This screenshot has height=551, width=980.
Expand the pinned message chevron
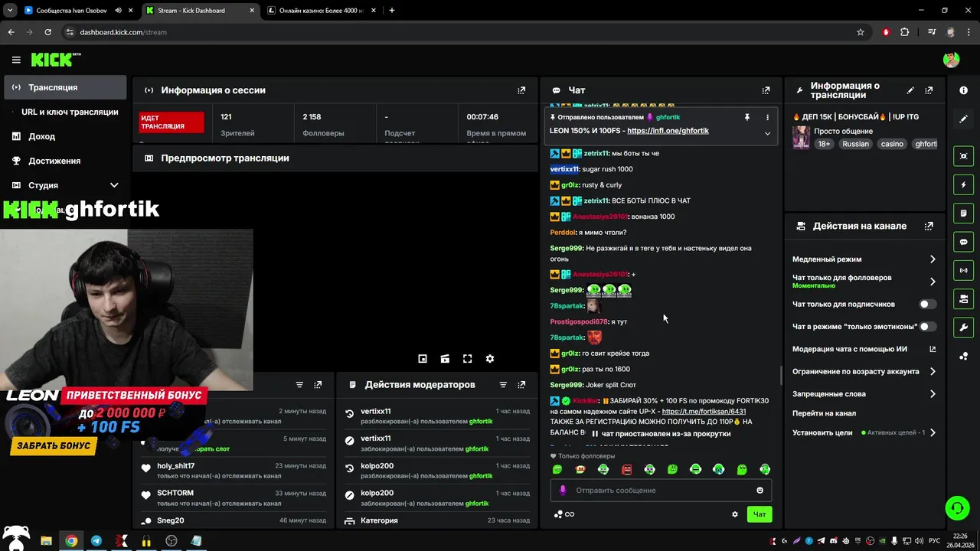(767, 133)
